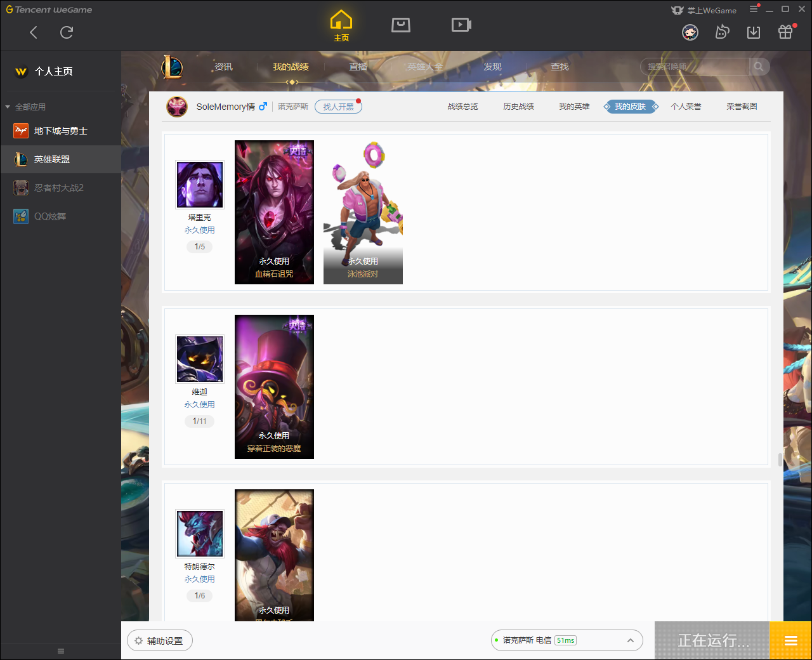Image resolution: width=812 pixels, height=660 pixels.
Task: Select 英雄联盟 in the sidebar
Action: pyautogui.click(x=61, y=159)
